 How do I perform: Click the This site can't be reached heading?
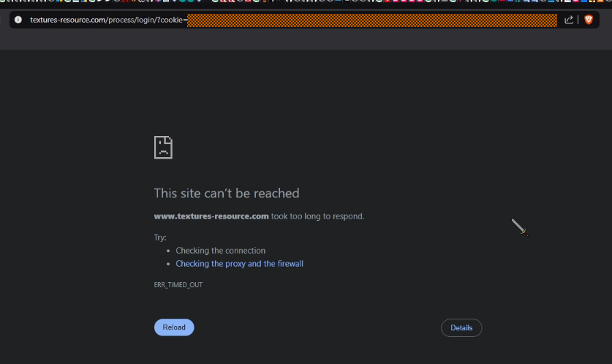pyautogui.click(x=227, y=193)
